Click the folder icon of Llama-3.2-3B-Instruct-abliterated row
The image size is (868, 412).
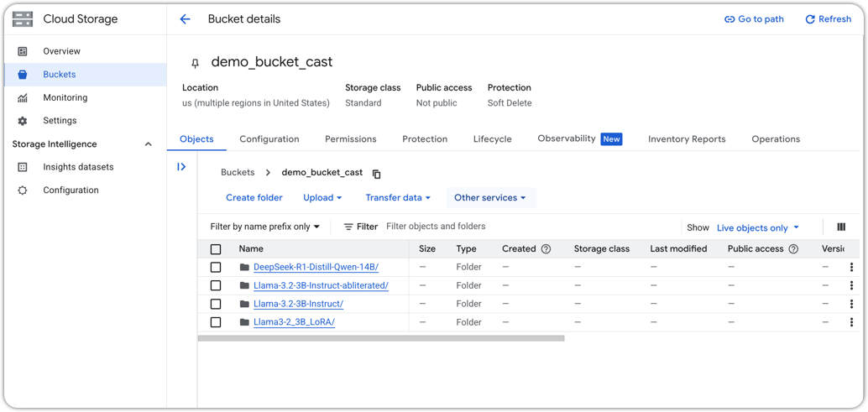point(244,285)
